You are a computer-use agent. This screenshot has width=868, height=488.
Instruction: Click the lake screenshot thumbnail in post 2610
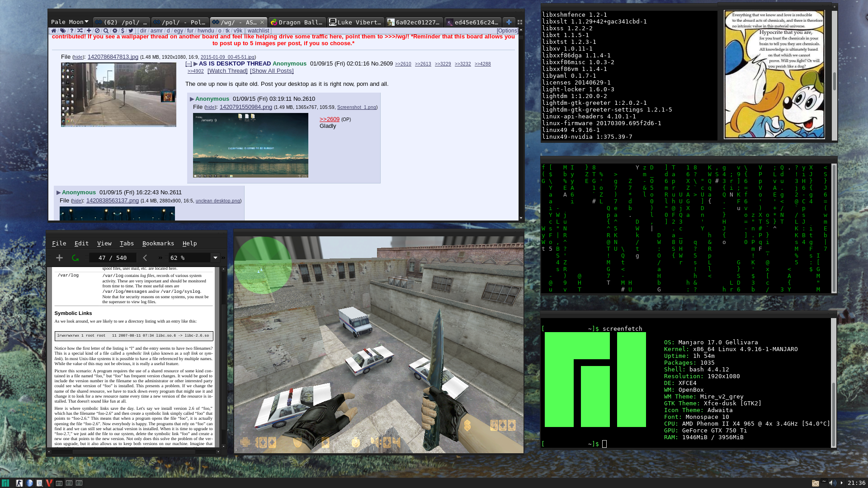250,145
